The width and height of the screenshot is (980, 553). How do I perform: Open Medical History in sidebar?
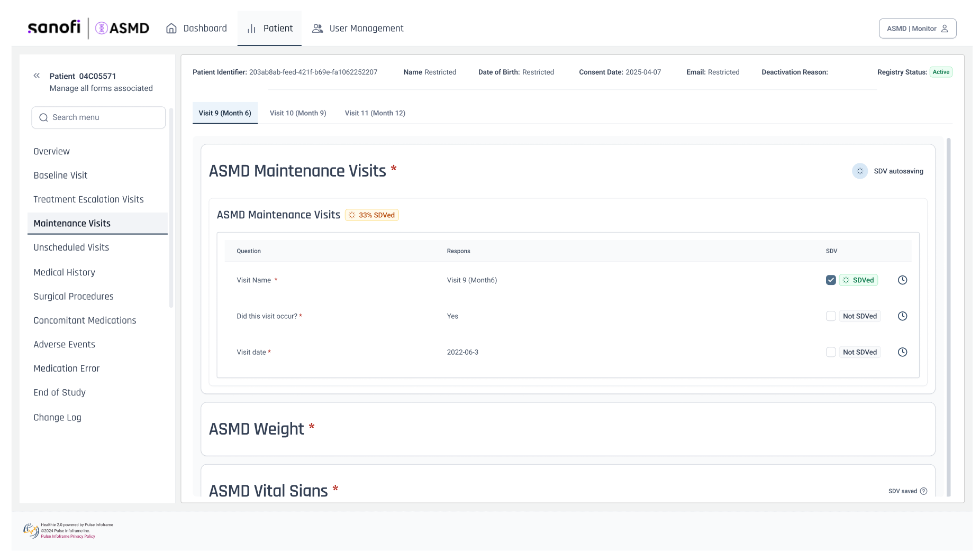(65, 272)
